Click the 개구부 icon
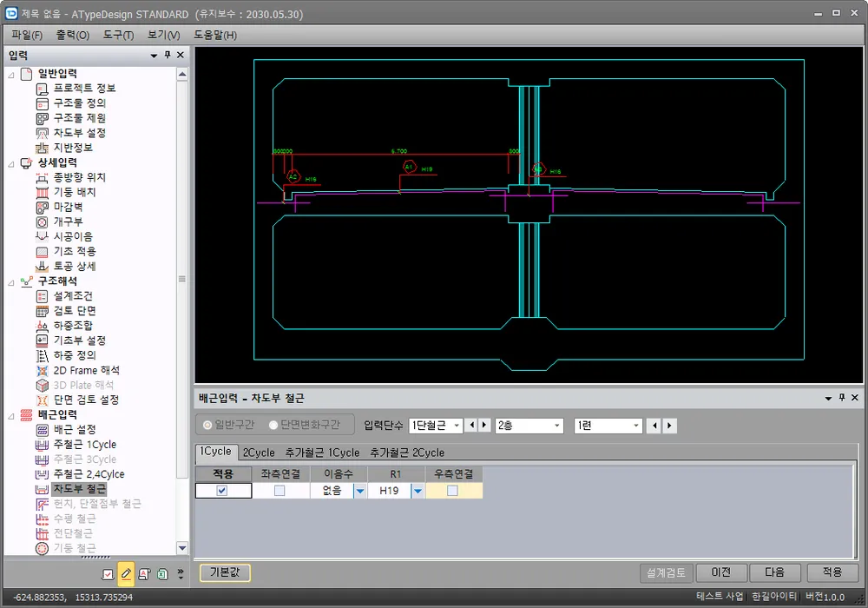 click(42, 222)
